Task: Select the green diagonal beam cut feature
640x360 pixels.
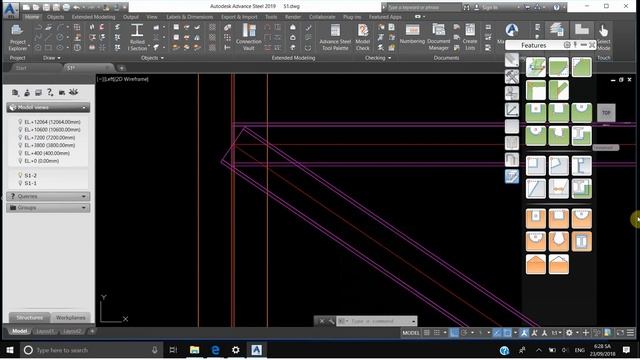Action: (558, 67)
